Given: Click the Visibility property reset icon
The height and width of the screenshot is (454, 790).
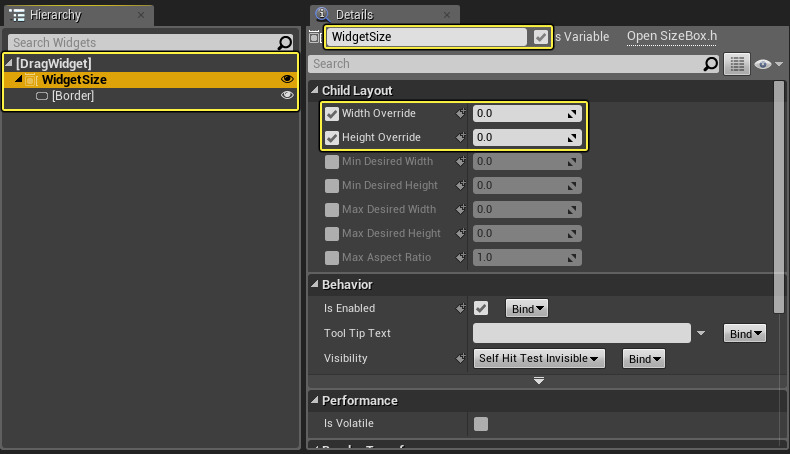Looking at the screenshot, I should coord(462,358).
